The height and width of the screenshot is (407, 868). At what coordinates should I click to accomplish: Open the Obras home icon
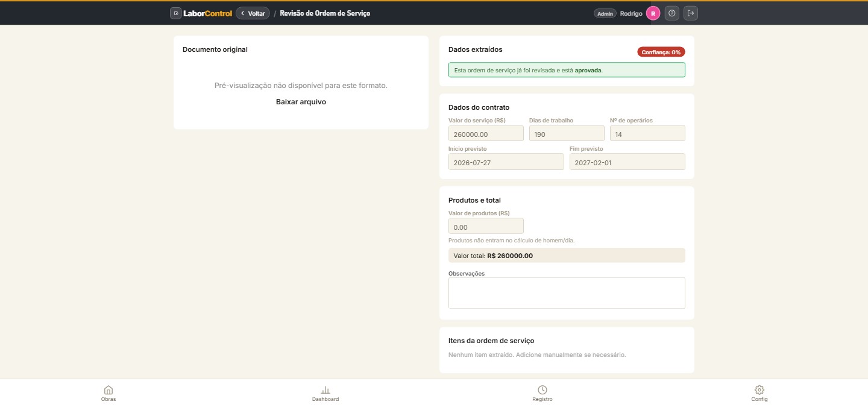coord(108,390)
